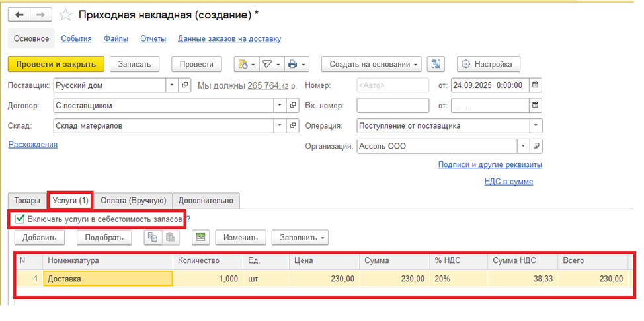The image size is (644, 321).
Task: Open the Расхождения link
Action: click(x=33, y=145)
